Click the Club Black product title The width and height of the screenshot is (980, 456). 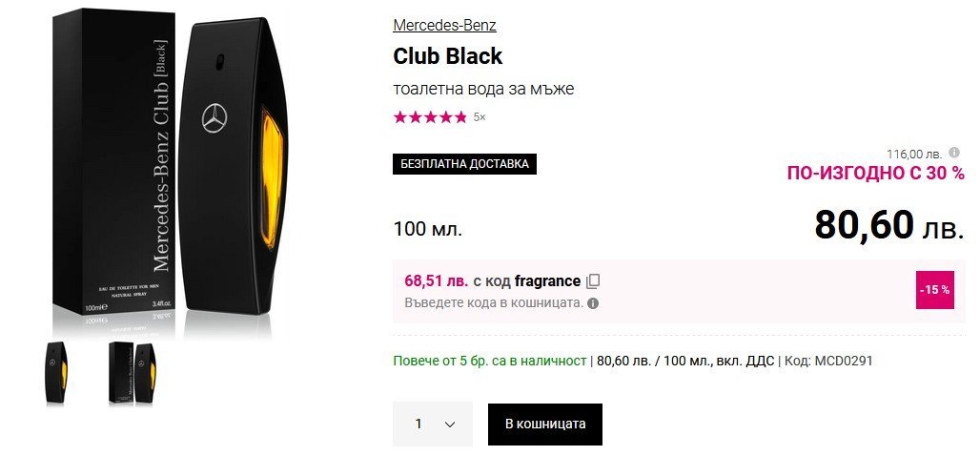click(x=447, y=56)
